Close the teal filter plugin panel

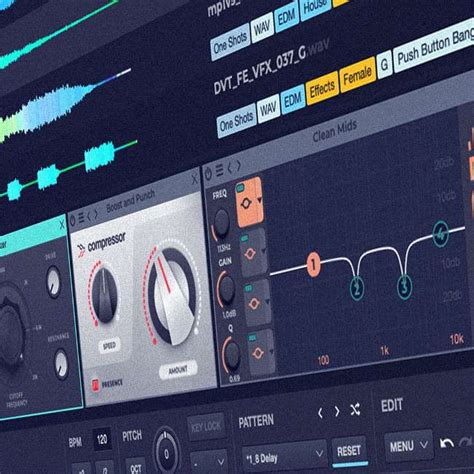[x=62, y=225]
